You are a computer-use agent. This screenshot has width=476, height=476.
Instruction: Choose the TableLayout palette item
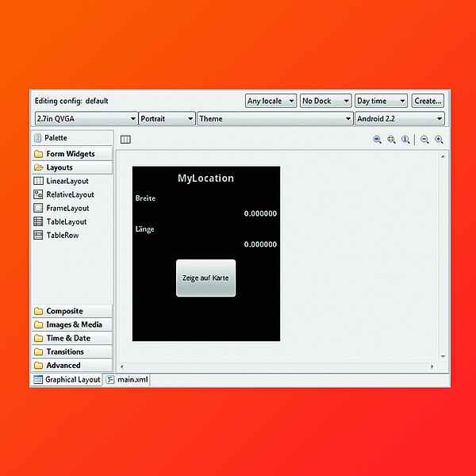pos(66,221)
